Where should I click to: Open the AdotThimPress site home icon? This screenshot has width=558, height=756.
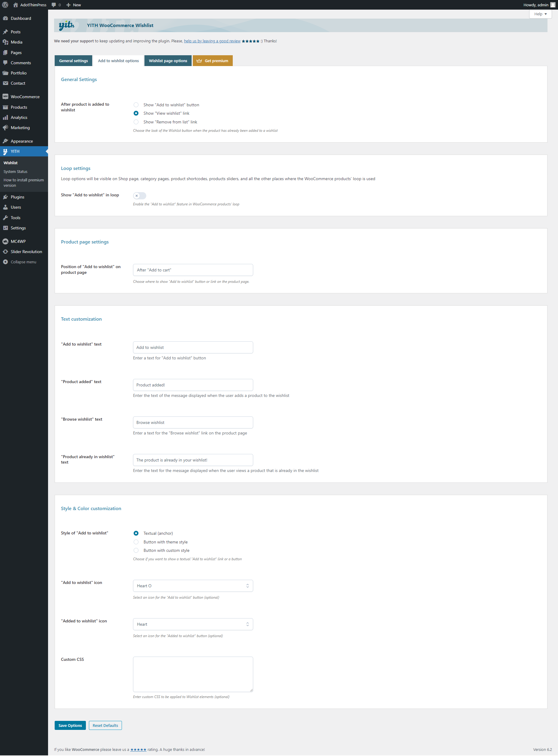[x=16, y=5]
